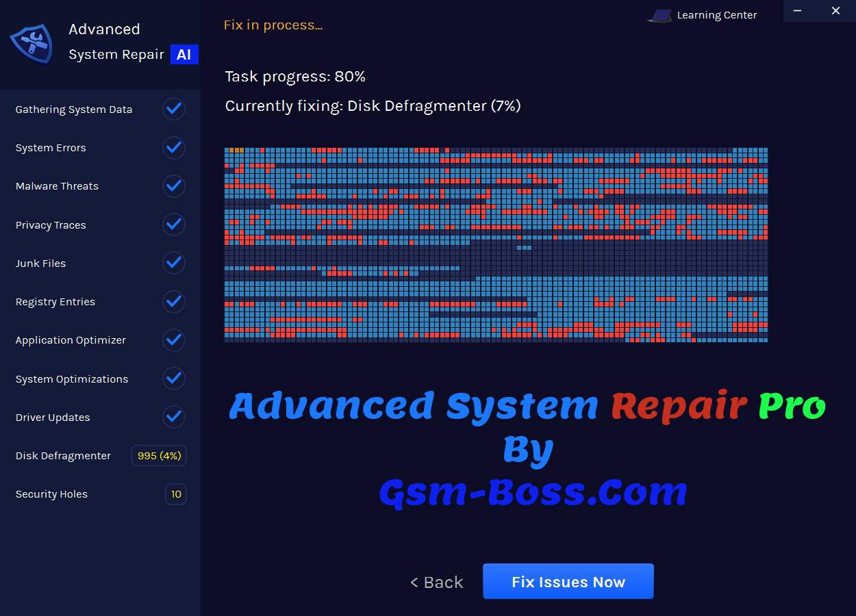856x616 pixels.
Task: Click the AI badge next to System Repair
Action: point(184,55)
